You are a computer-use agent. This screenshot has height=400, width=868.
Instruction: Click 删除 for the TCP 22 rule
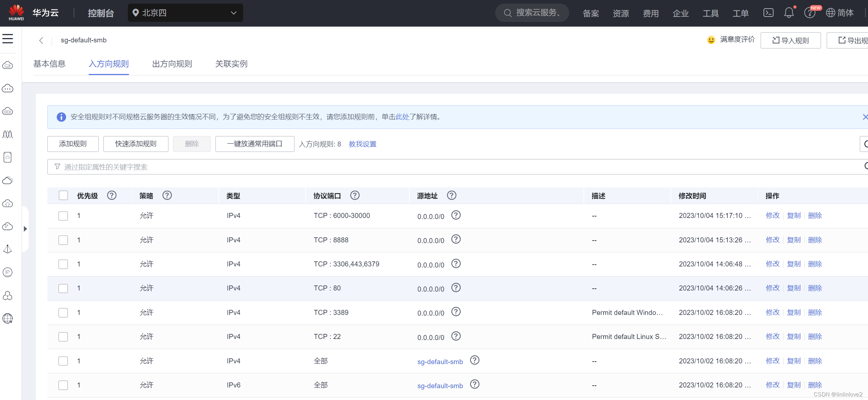coord(815,336)
